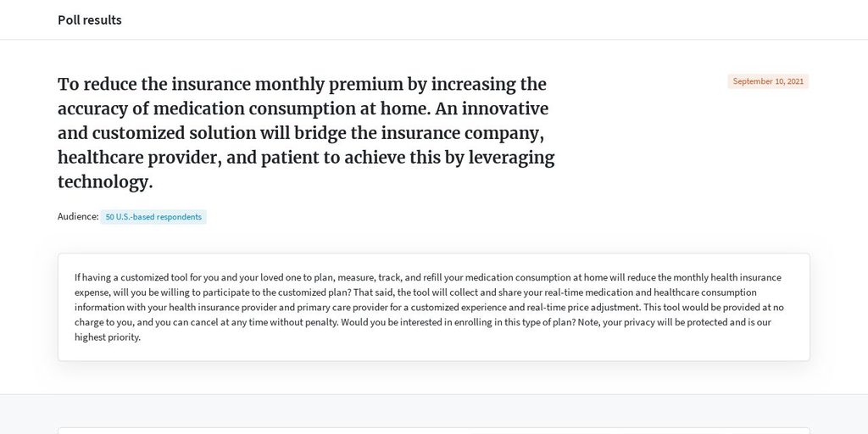Click the gray results section background
868x434 pixels.
pos(434,409)
